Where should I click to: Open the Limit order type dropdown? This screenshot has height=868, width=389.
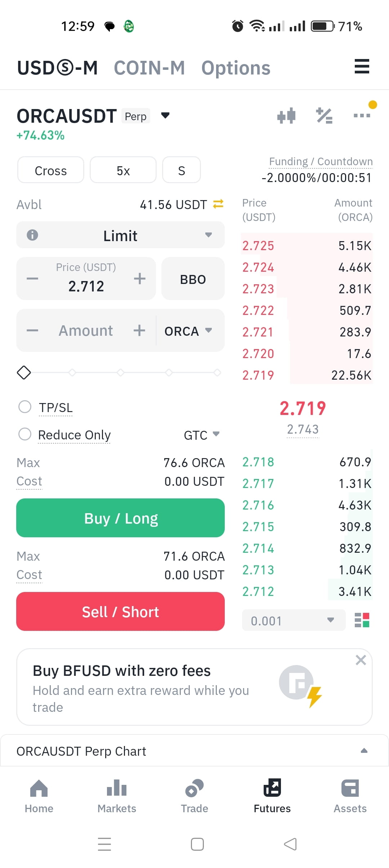point(121,235)
